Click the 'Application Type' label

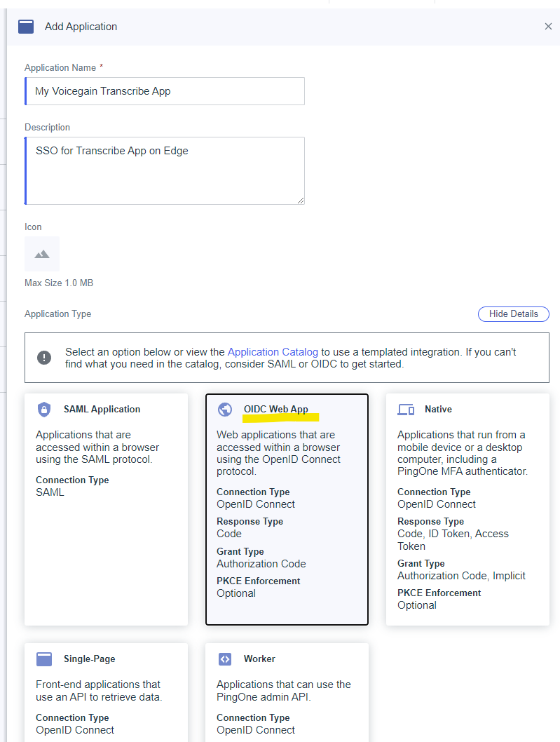point(57,314)
